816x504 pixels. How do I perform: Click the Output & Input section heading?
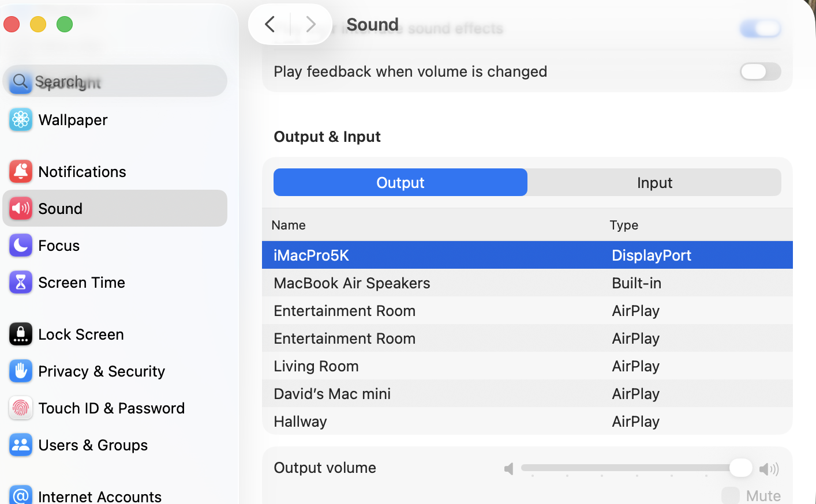click(327, 137)
